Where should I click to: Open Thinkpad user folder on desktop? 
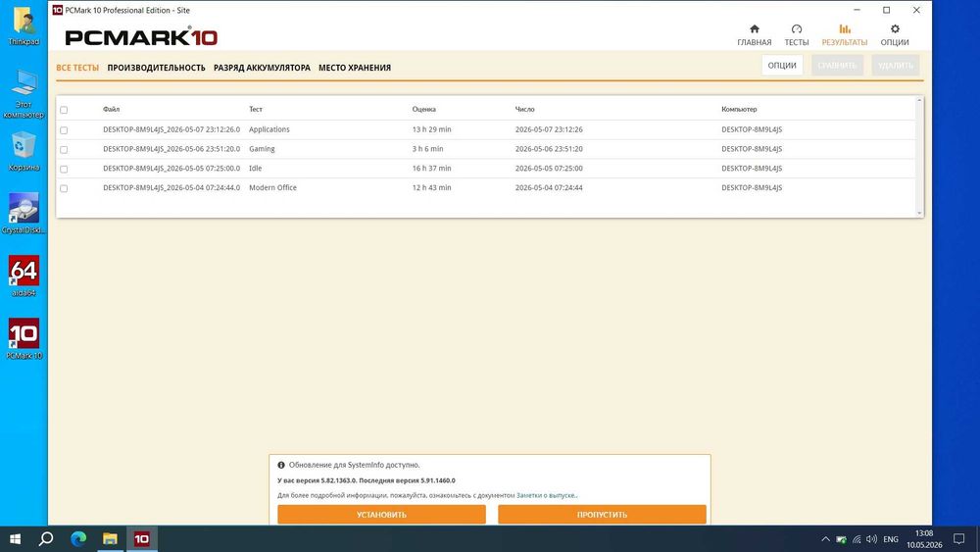coord(24,26)
